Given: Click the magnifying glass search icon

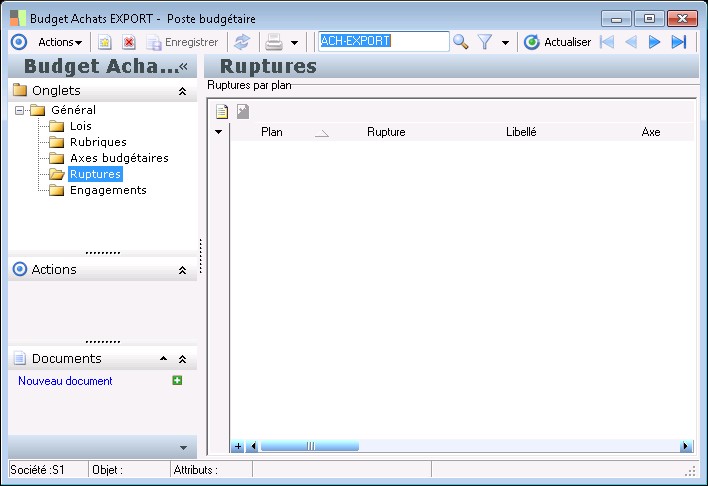Looking at the screenshot, I should [461, 42].
